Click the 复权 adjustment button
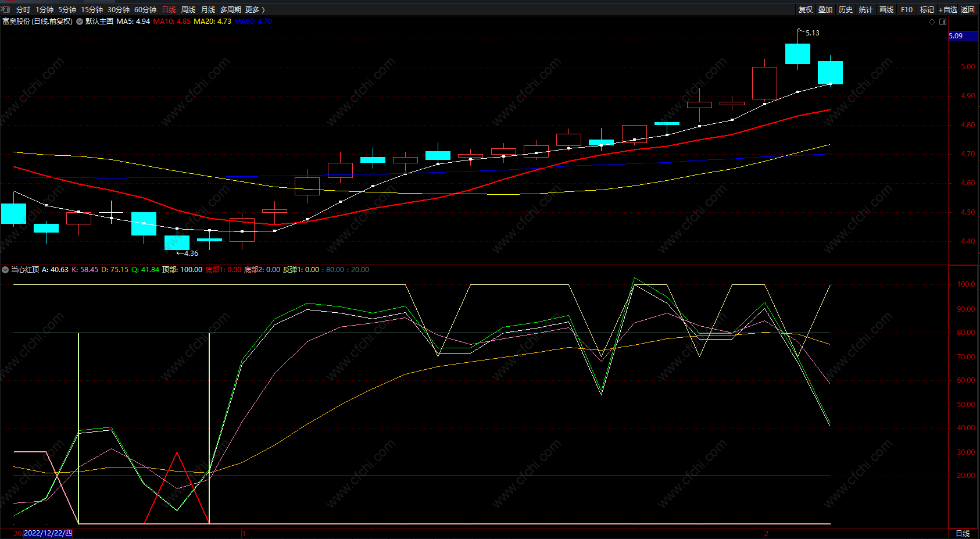 click(x=806, y=10)
